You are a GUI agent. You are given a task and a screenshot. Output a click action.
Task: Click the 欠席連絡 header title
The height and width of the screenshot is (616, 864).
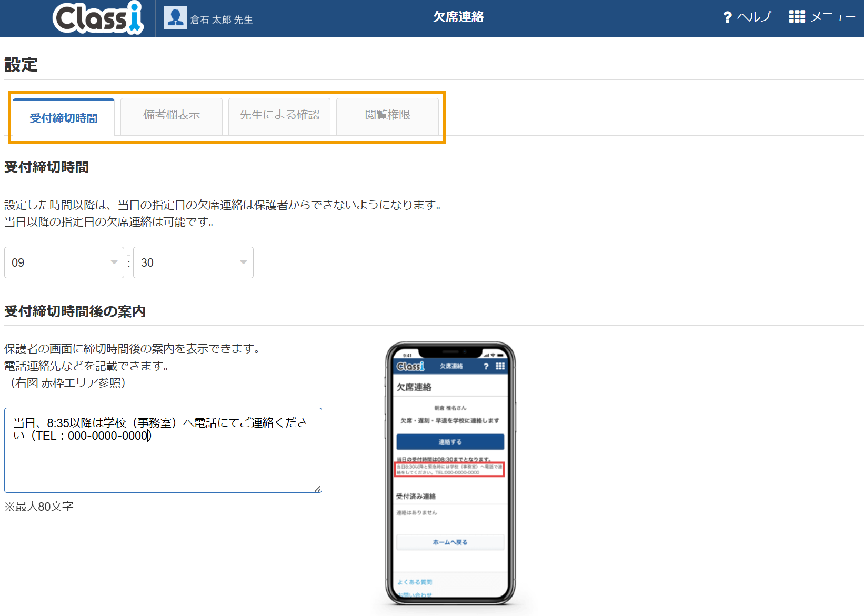pos(458,17)
